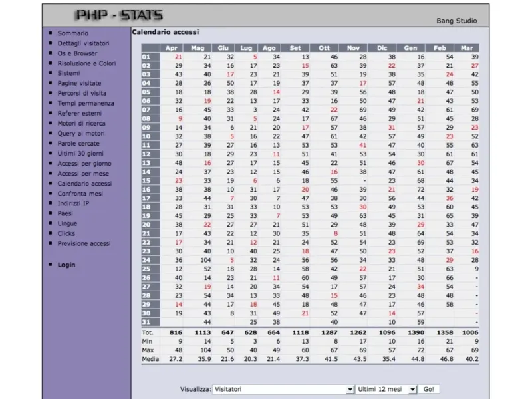Click media value 27.2 for Apr
Viewport: 532px width, 399px height.
pos(176,359)
